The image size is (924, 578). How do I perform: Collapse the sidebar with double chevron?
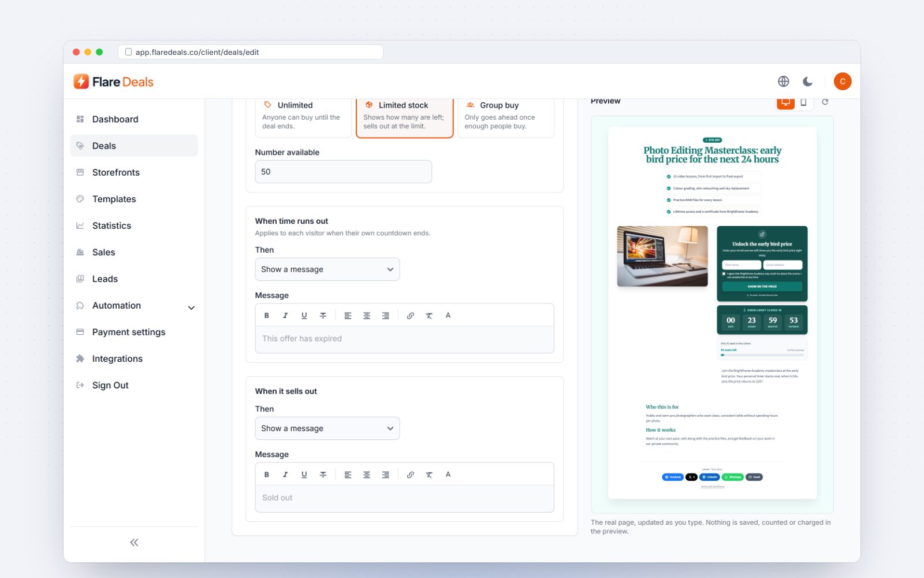point(134,542)
